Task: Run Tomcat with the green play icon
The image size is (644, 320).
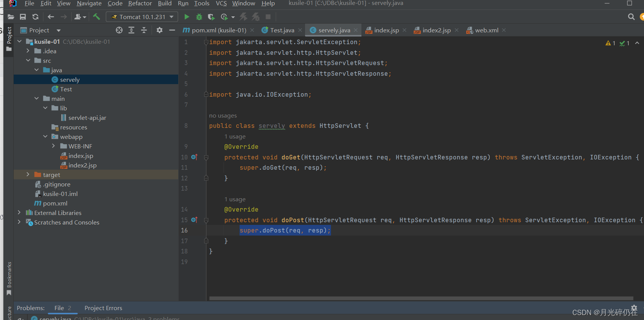Action: (187, 17)
